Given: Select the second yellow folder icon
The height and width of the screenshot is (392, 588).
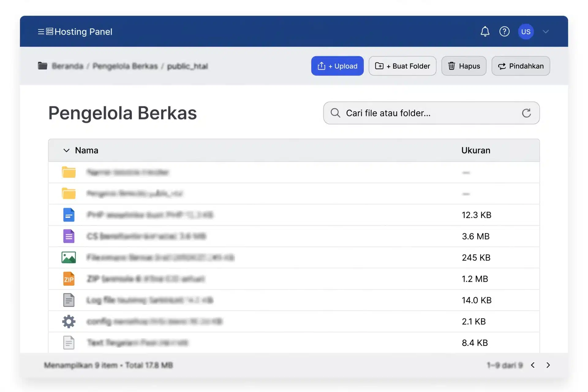Looking at the screenshot, I should (69, 193).
